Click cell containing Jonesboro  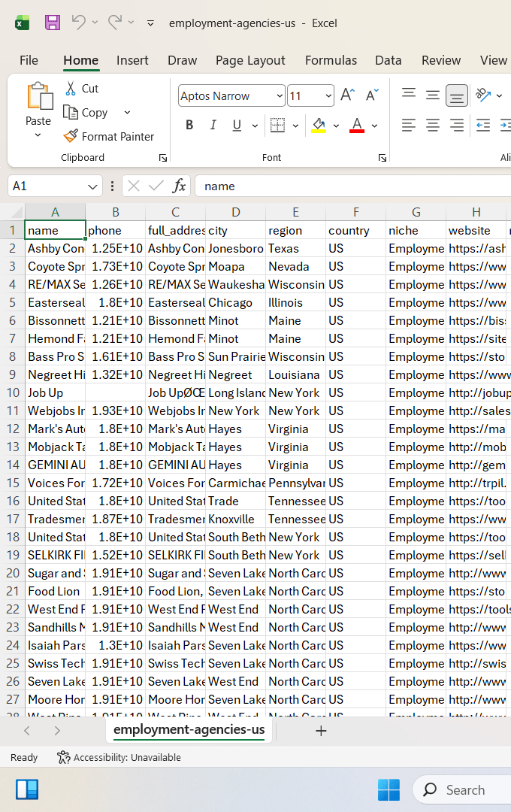pos(235,249)
